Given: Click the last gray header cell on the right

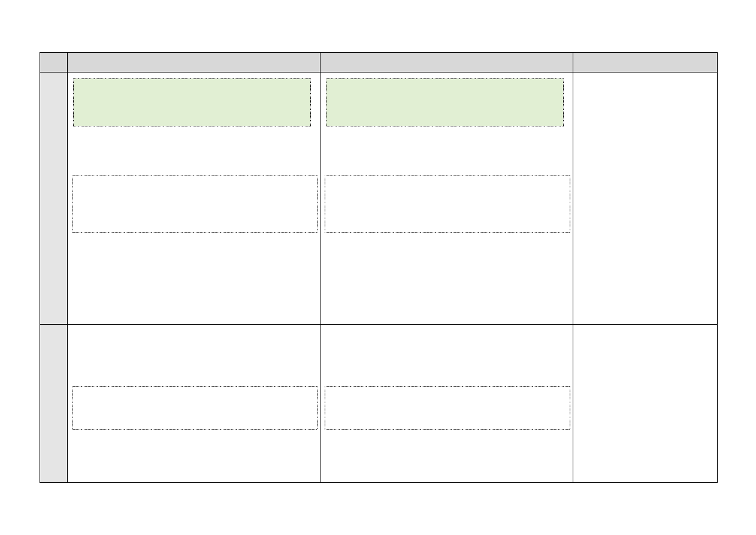Looking at the screenshot, I should click(645, 62).
